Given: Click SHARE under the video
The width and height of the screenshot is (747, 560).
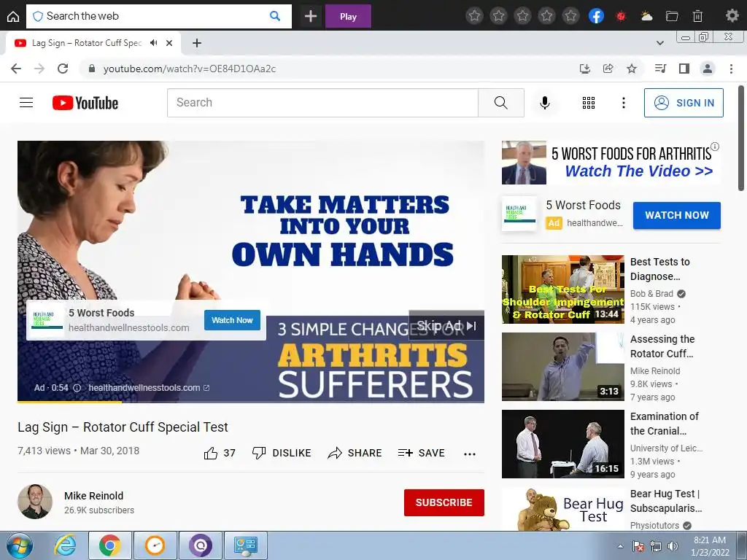Looking at the screenshot, I should (x=355, y=453).
